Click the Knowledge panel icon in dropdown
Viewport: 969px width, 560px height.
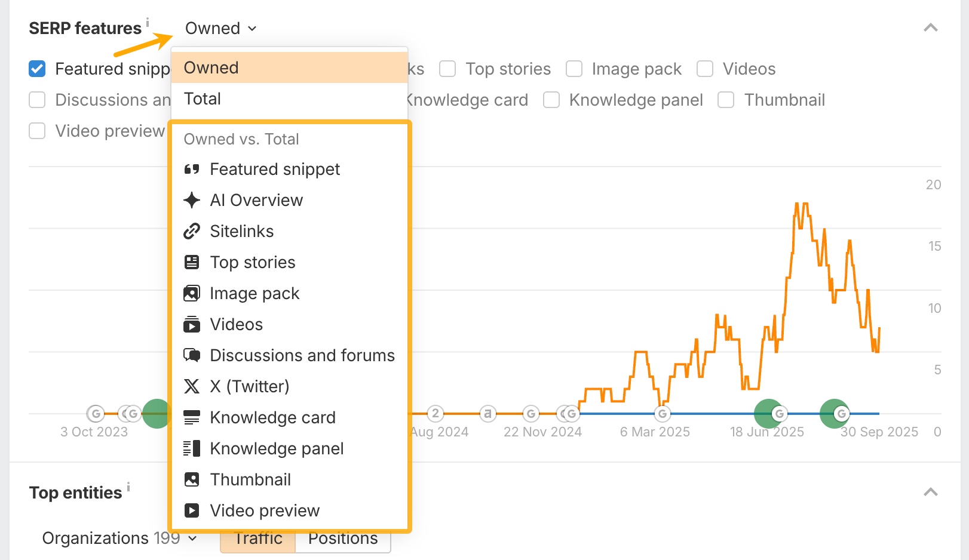tap(192, 449)
